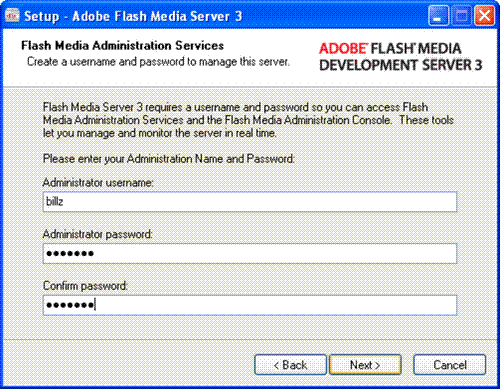
Task: Click the disabled maximize button
Action: coord(461,16)
